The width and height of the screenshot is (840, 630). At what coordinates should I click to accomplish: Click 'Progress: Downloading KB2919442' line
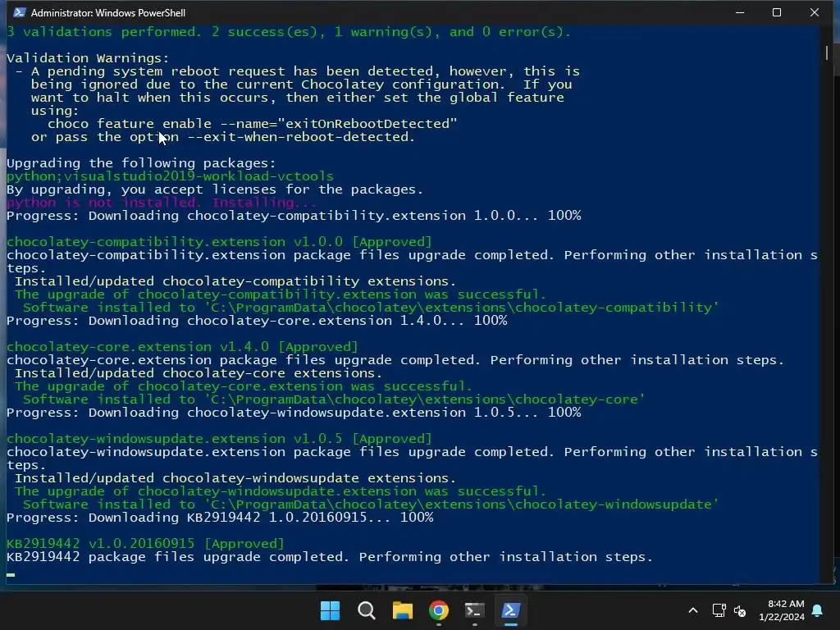[220, 518]
